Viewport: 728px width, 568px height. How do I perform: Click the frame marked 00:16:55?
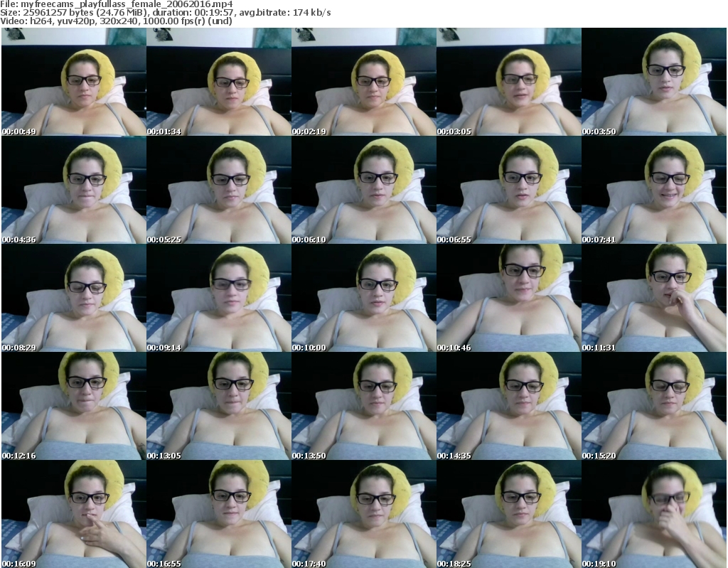click(219, 514)
